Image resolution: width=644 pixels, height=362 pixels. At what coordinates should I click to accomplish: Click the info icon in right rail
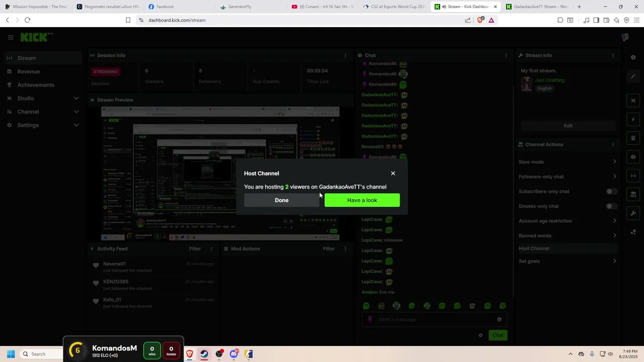click(633, 57)
